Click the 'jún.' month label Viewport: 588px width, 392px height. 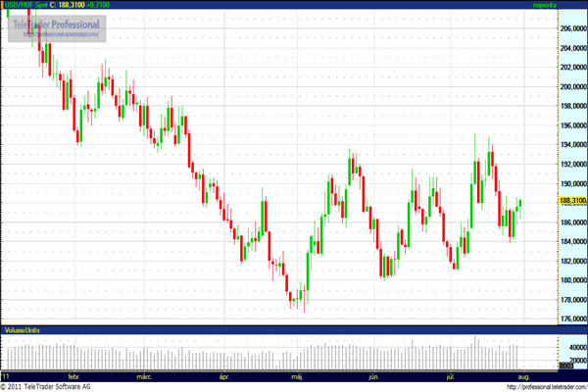[373, 375]
